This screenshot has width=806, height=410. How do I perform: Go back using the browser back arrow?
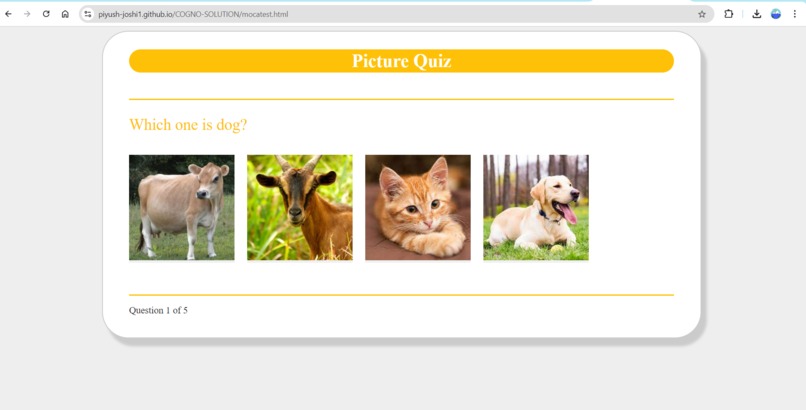[8, 14]
